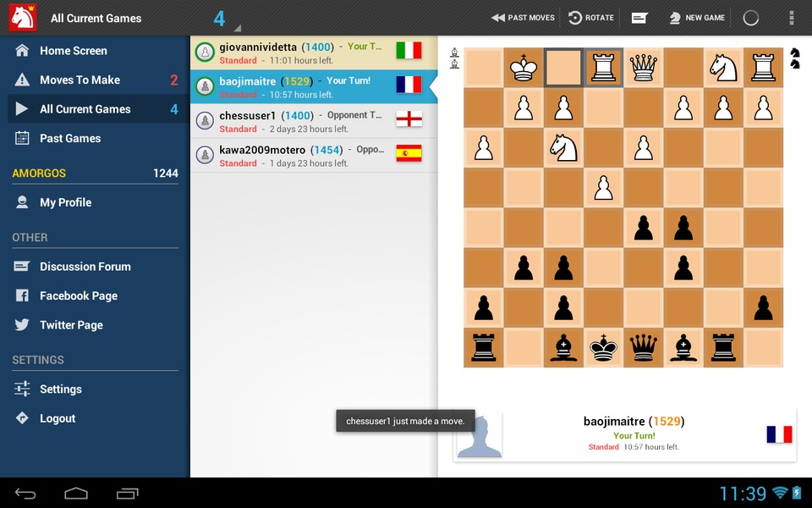Image resolution: width=812 pixels, height=508 pixels.
Task: Click captured white bishops indicator
Action: [x=454, y=58]
